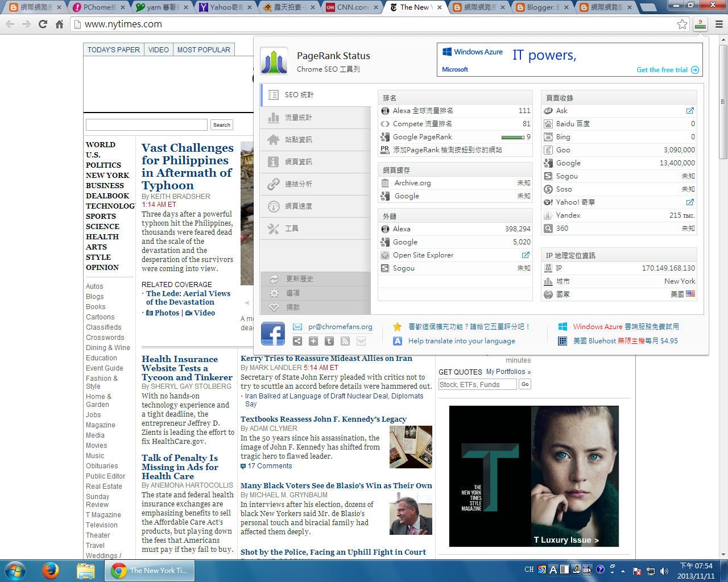Open Windows Explorer from the taskbar
Viewport: 728px width, 582px height.
click(85, 570)
